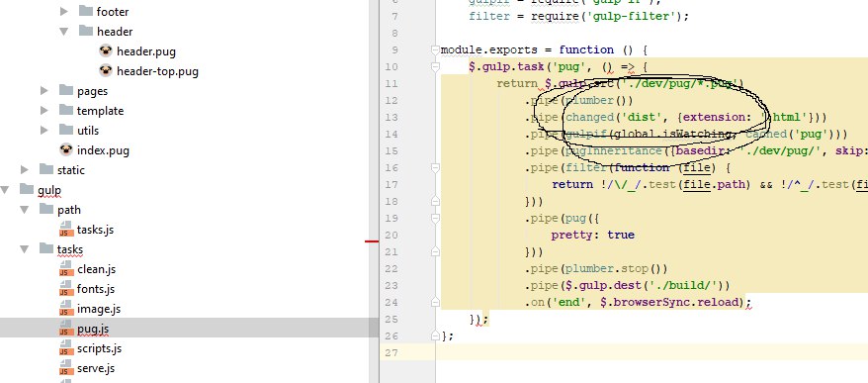Click the JS icon beside clean.js
The image size is (868, 383).
tap(66, 269)
